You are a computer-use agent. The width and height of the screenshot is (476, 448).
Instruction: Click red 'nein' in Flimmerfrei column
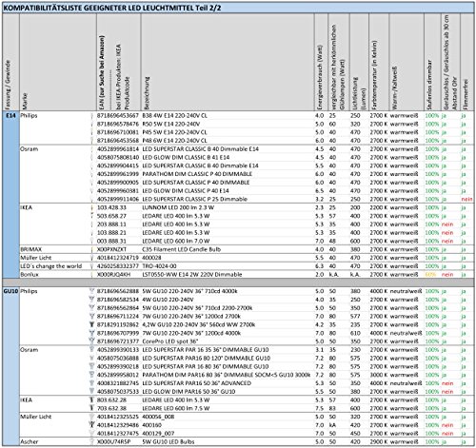click(466, 199)
